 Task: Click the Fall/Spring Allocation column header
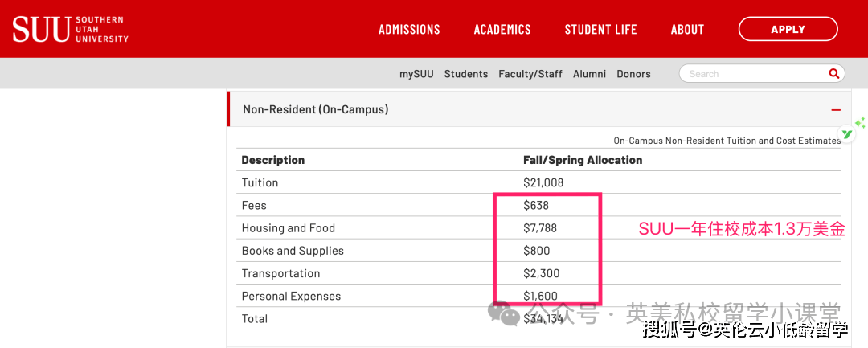coord(583,160)
